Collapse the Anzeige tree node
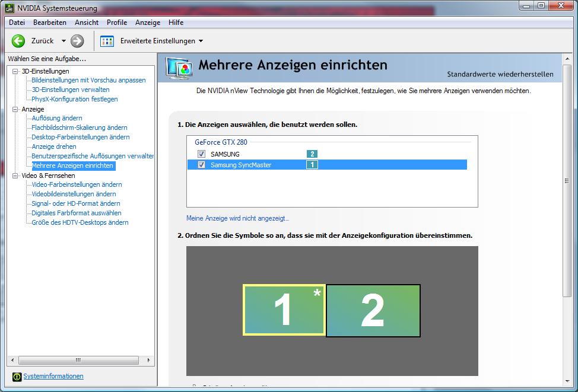Screen dimensions: 578x392 (x=15, y=109)
